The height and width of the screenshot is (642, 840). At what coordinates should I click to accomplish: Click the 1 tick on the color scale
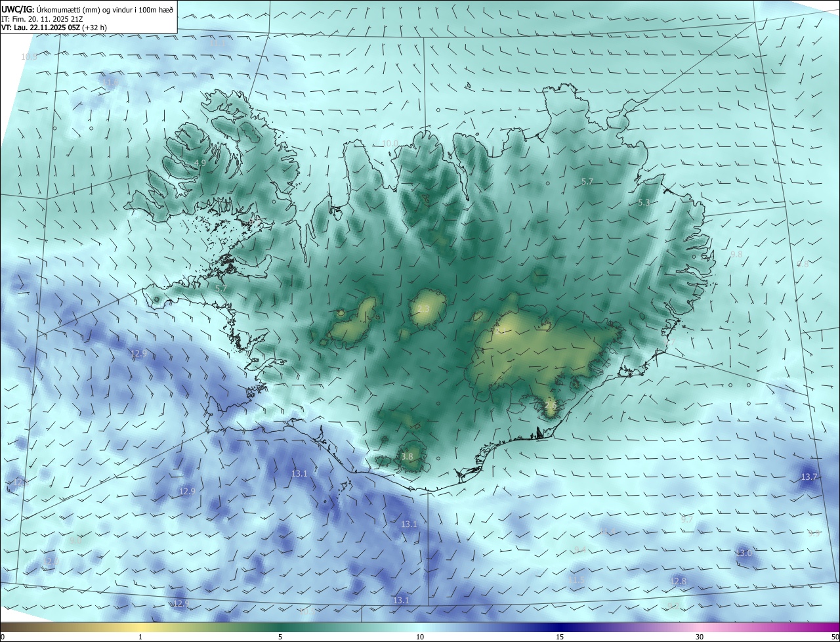[x=140, y=637]
